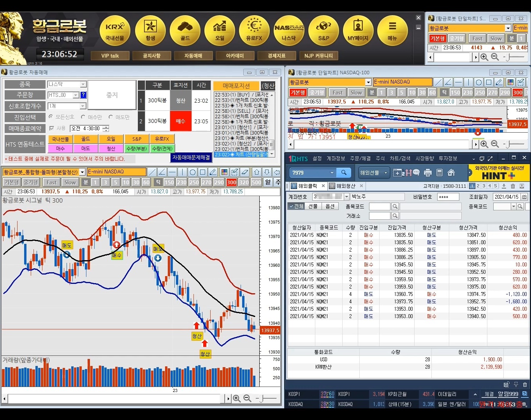The image size is (531, 420).
Task: Select circle drawing tool in bottom-left chart
Action: (x=193, y=172)
